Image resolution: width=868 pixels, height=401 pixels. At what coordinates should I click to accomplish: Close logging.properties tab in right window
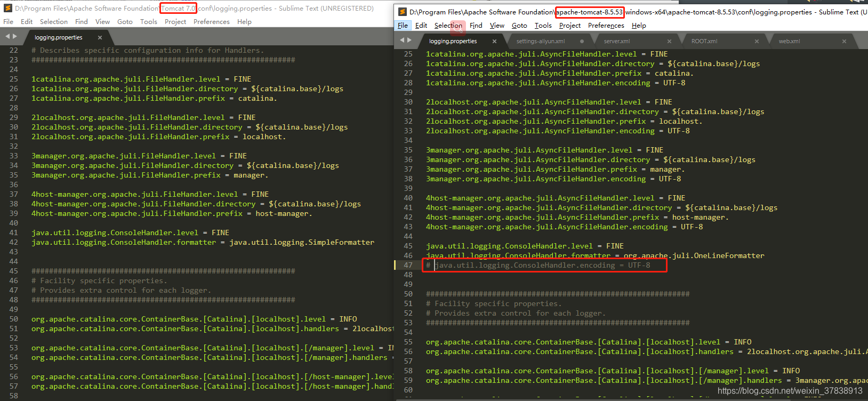[x=494, y=41]
